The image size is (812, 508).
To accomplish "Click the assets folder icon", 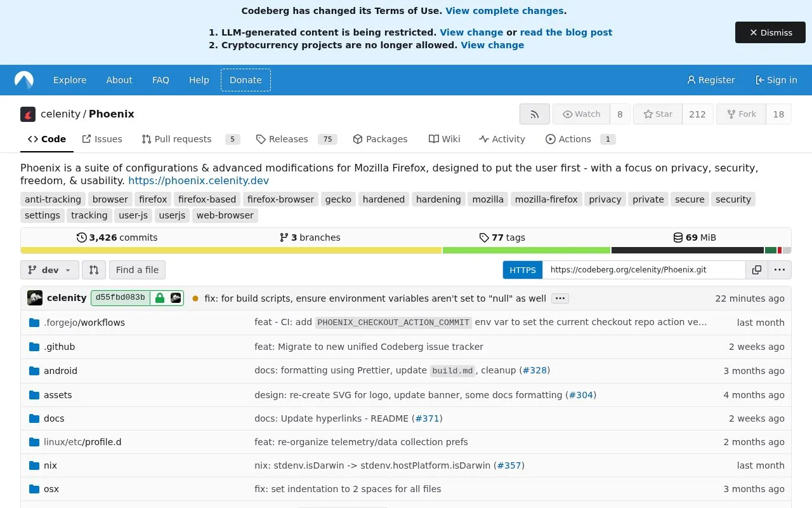I will 34,395.
